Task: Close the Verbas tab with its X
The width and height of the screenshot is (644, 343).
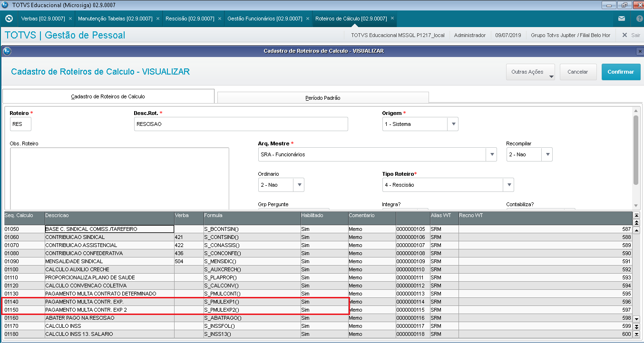Action: point(70,19)
